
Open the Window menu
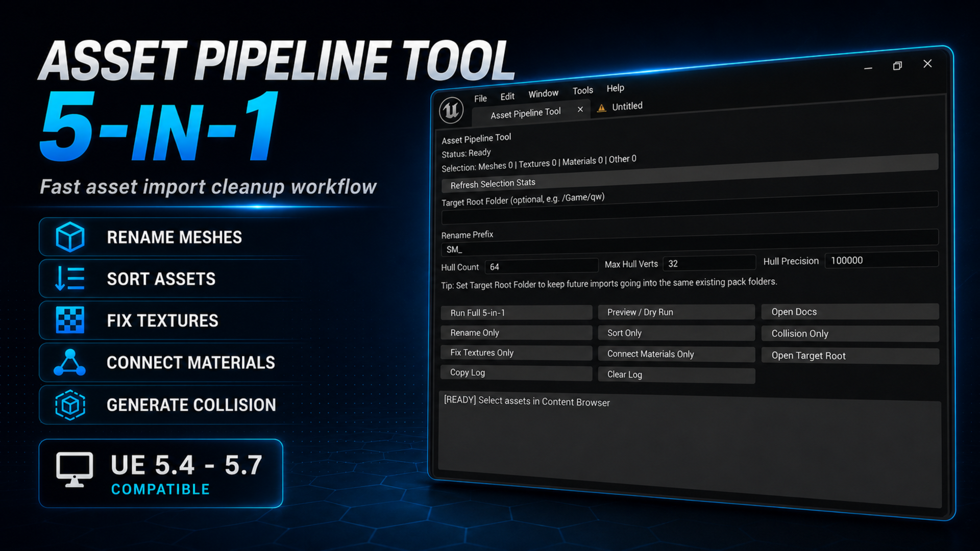tap(543, 94)
